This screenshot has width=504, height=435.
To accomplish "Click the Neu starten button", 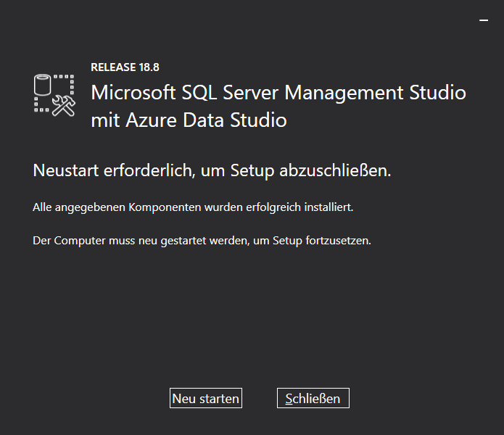I will [205, 398].
